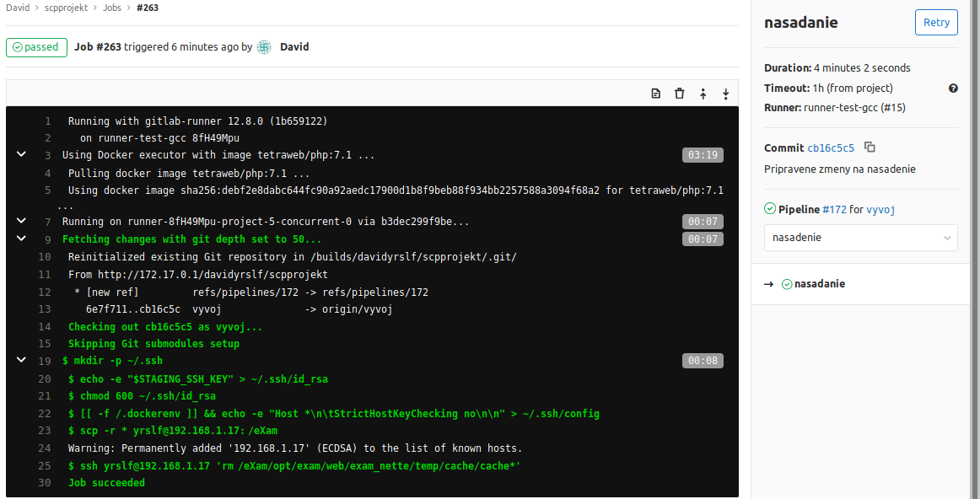This screenshot has width=980, height=499.
Task: Click the 'echo -e "$STAGING_SSH_KEY"' log line
Action: (198, 379)
